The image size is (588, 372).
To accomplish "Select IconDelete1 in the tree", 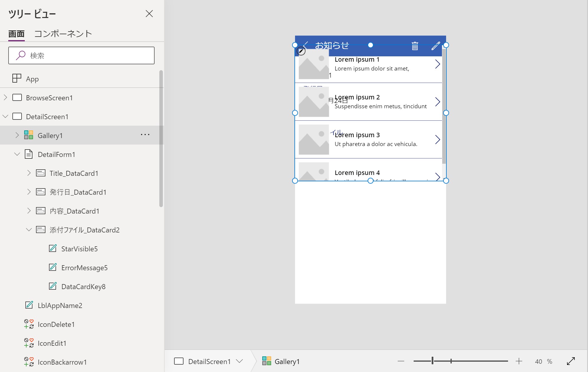I will click(x=56, y=325).
